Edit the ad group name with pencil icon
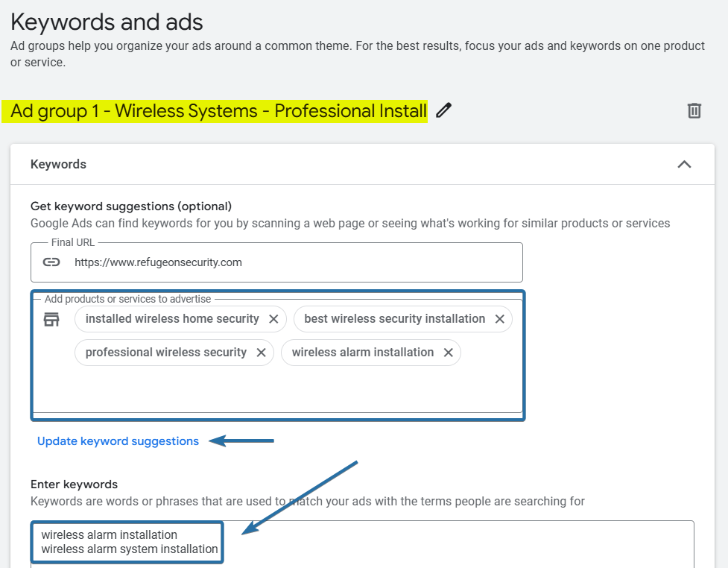Screen dimensions: 728x568 point(443,110)
